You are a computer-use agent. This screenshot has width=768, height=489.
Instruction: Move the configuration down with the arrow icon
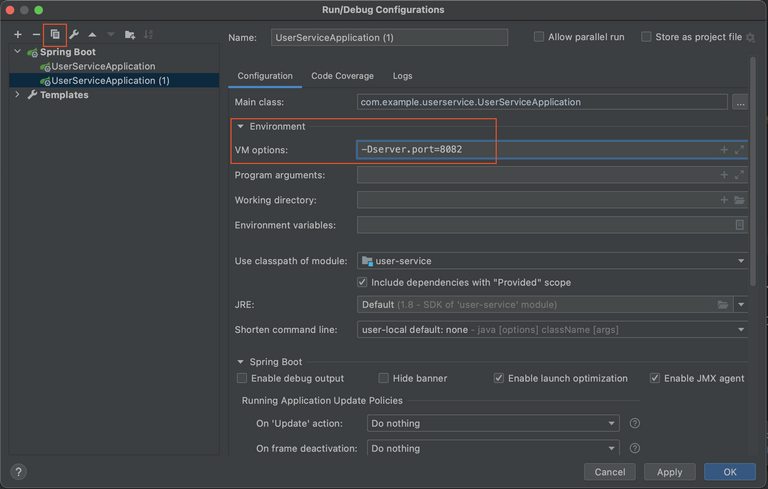(x=111, y=34)
